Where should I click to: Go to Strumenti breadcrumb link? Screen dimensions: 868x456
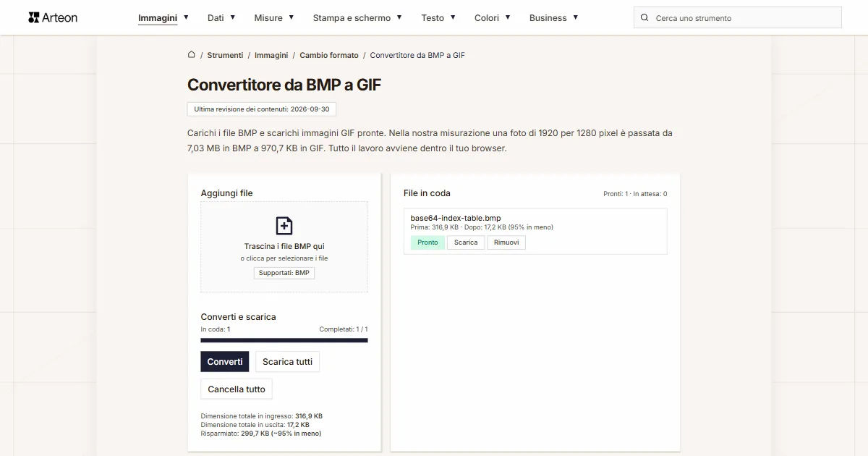[x=225, y=55]
